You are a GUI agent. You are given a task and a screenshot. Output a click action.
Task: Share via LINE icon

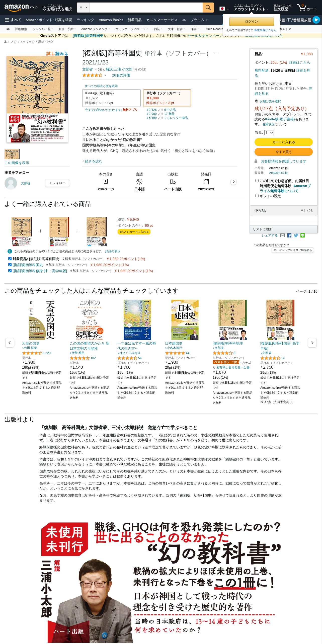tap(302, 235)
